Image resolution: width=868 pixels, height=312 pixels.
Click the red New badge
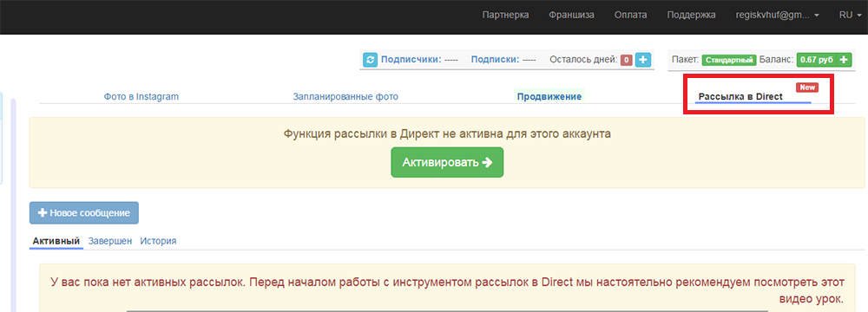point(807,88)
